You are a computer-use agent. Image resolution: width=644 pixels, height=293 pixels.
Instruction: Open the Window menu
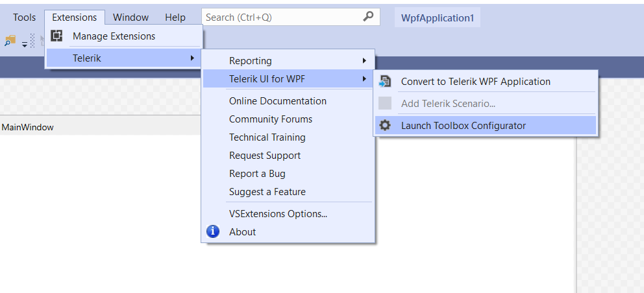click(x=130, y=18)
